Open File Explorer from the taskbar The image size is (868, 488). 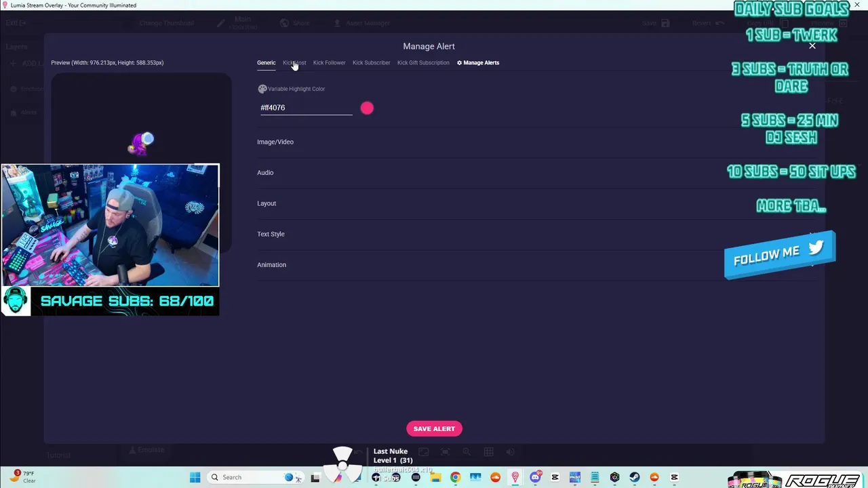coord(435,477)
